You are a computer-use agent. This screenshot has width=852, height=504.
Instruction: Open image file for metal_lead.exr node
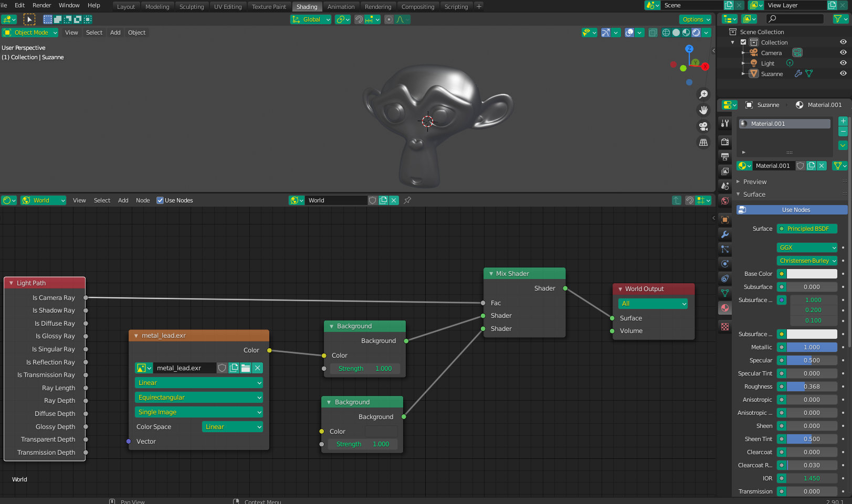(x=246, y=368)
